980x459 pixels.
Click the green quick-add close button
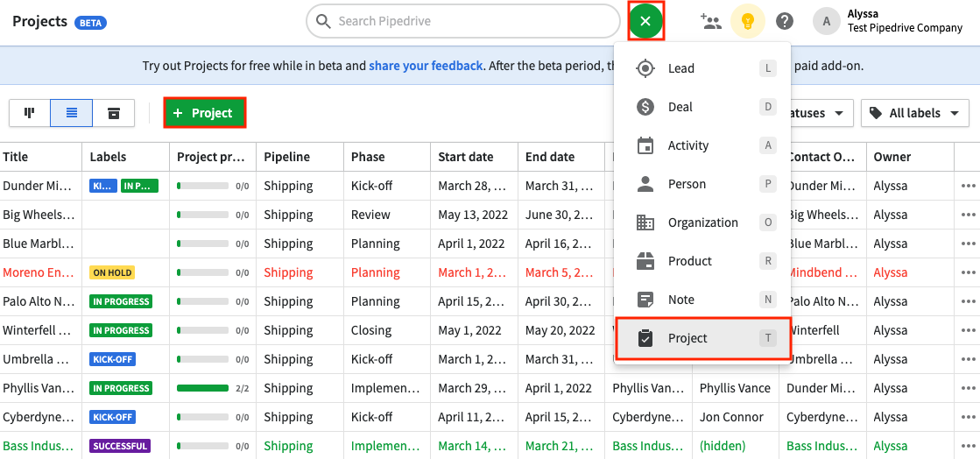645,21
